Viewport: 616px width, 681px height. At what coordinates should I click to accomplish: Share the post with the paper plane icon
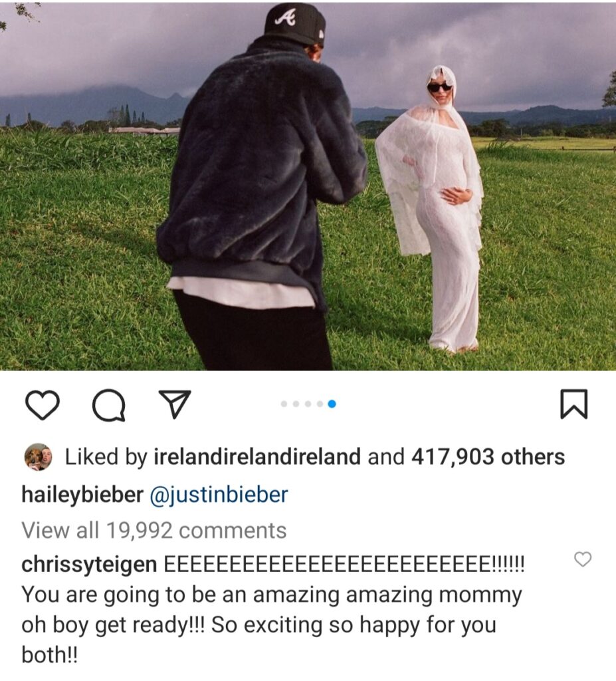175,404
